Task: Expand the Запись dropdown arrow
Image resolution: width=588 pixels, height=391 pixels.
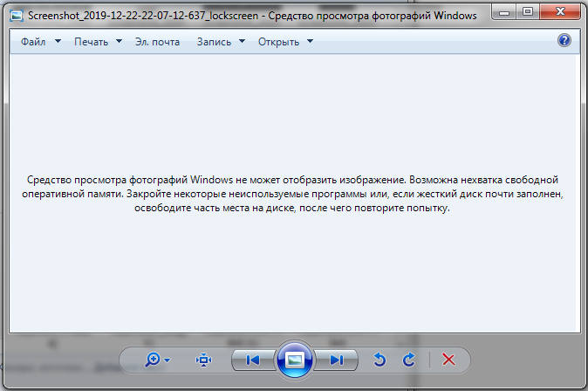Action: tap(242, 41)
